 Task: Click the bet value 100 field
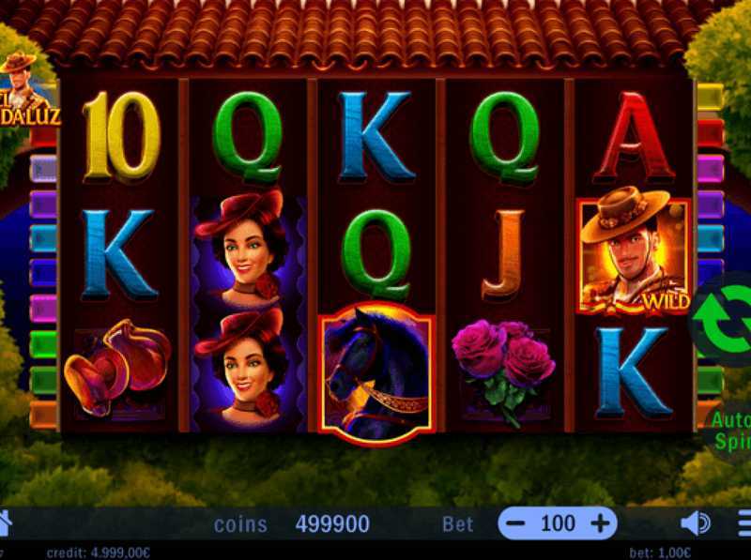pos(558,523)
